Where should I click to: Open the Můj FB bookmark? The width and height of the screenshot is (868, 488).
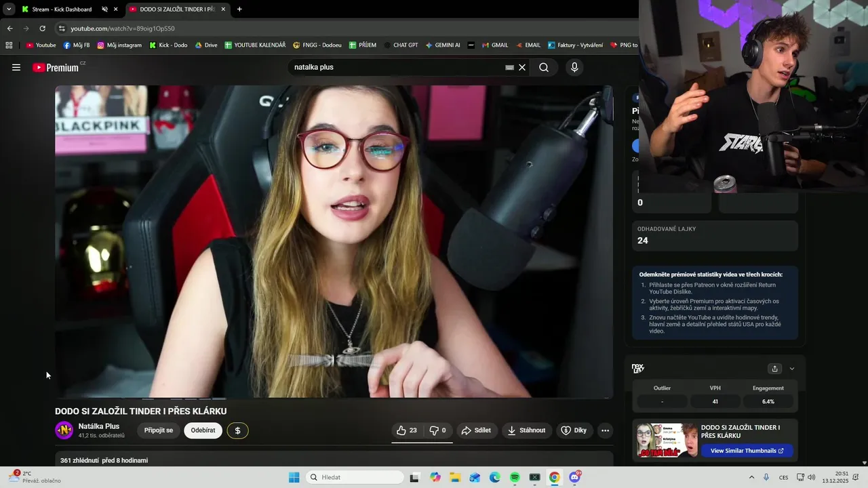pyautogui.click(x=77, y=45)
